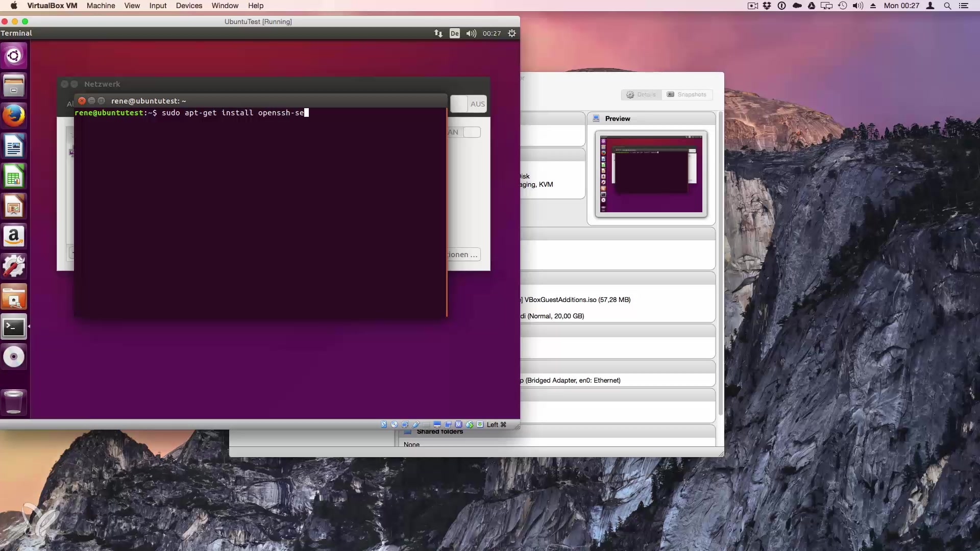
Task: Toggle the AN switch in Netzwerk
Action: (x=472, y=132)
